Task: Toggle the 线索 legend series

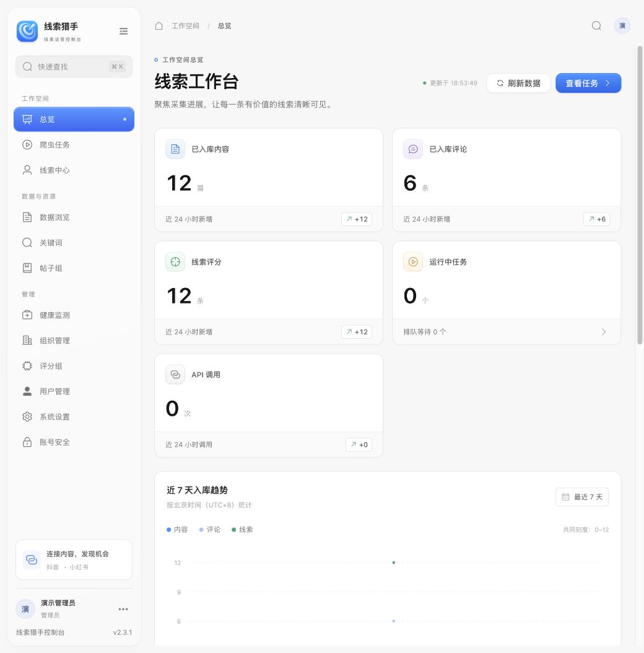Action: 242,530
